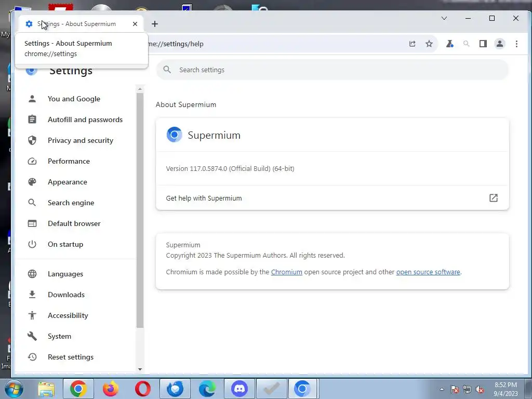Go to Accessibility settings
The image size is (532, 399).
[68, 315]
